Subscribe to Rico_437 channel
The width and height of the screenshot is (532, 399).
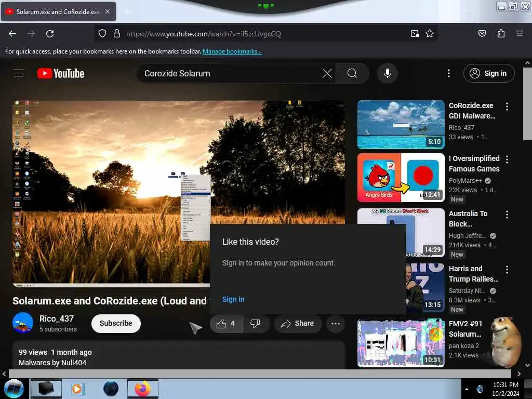116,323
